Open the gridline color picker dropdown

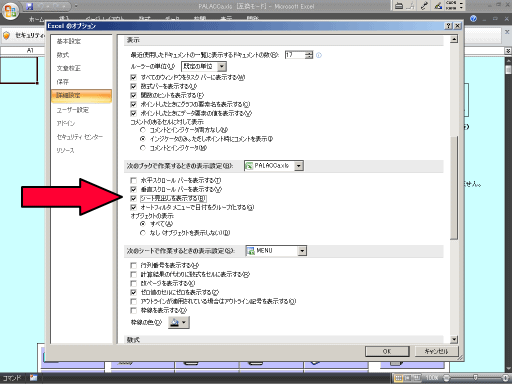click(179, 322)
